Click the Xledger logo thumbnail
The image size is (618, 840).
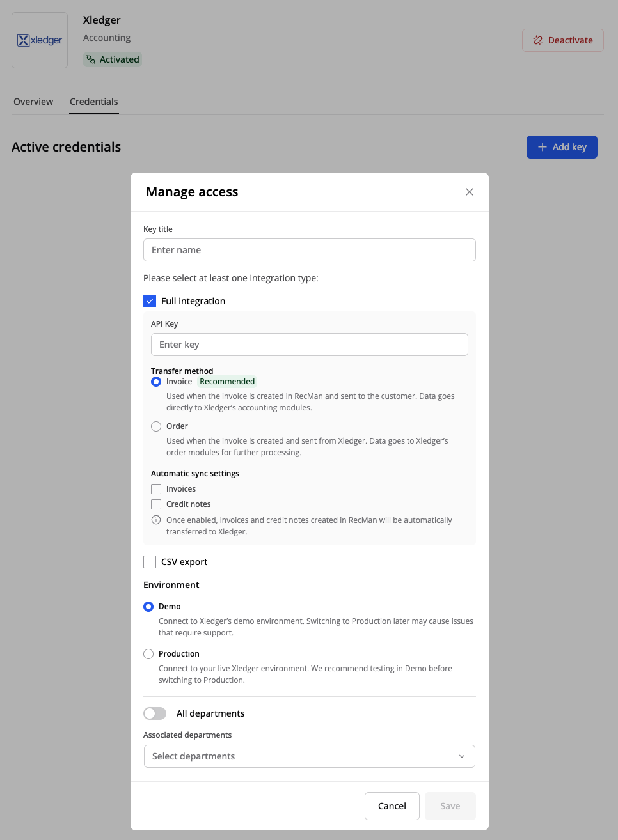coord(40,40)
